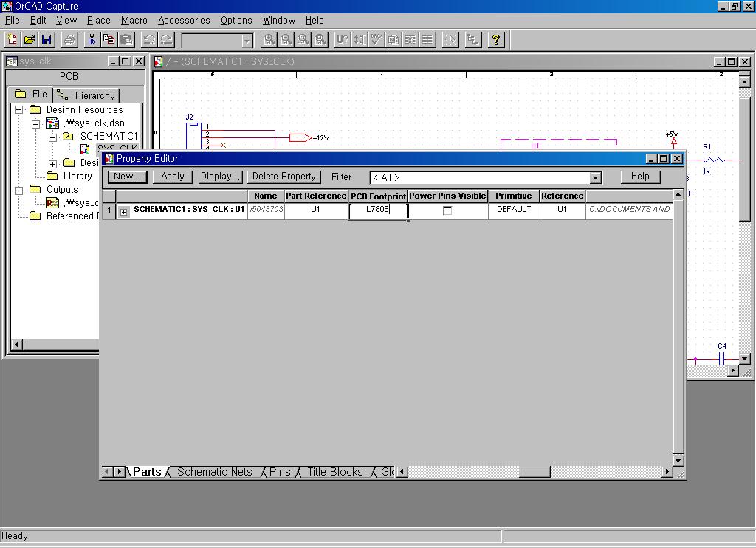Viewport: 756px width, 548px height.
Task: Click the New document toolbar icon
Action: [x=12, y=40]
